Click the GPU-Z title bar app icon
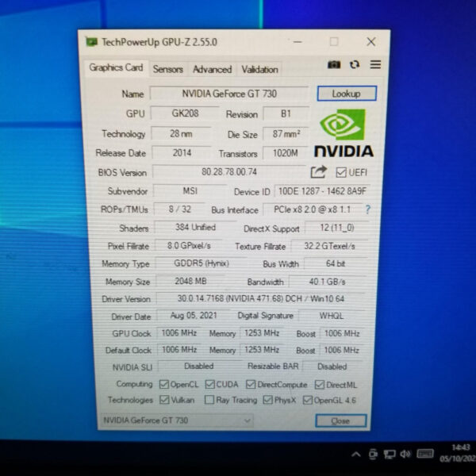 [91, 42]
